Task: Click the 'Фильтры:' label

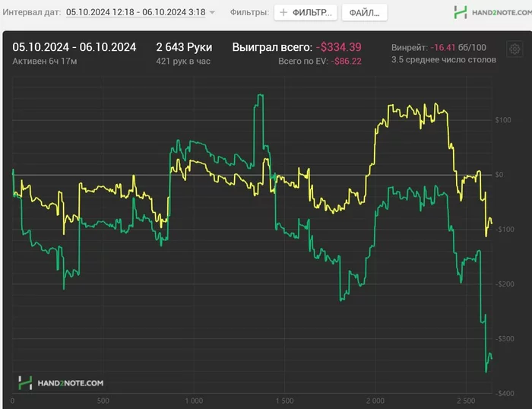Action: click(249, 12)
